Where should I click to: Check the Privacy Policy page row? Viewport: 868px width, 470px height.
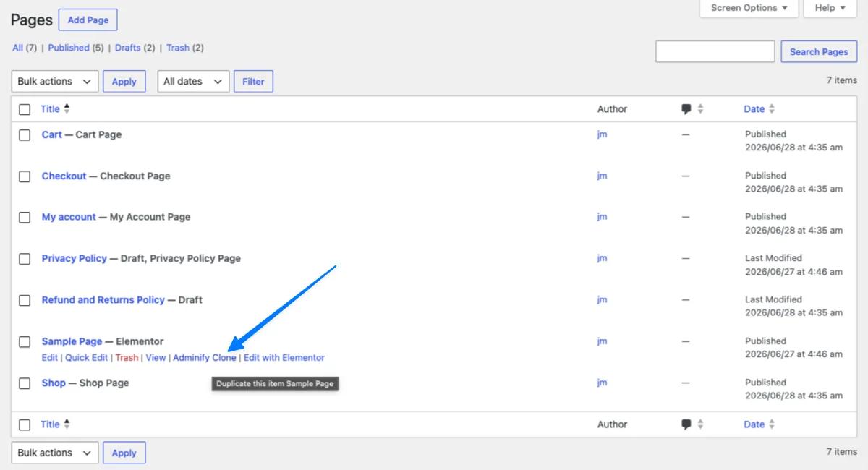25,259
